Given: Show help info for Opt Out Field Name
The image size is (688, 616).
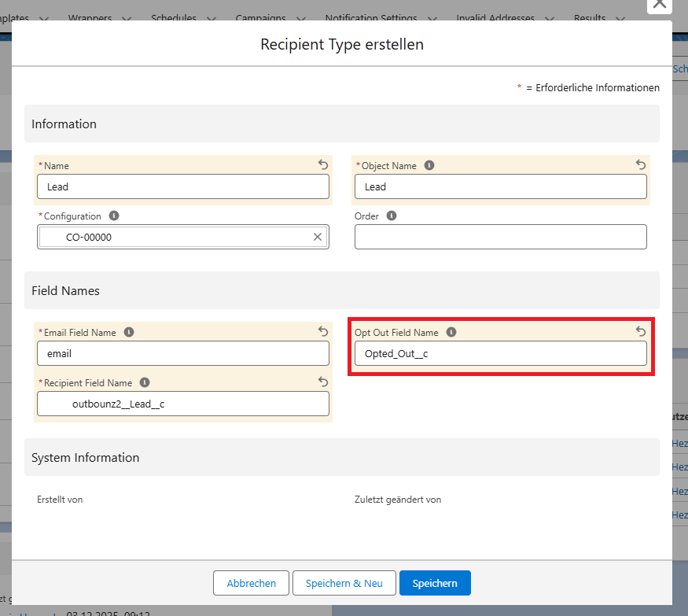Looking at the screenshot, I should 451,332.
